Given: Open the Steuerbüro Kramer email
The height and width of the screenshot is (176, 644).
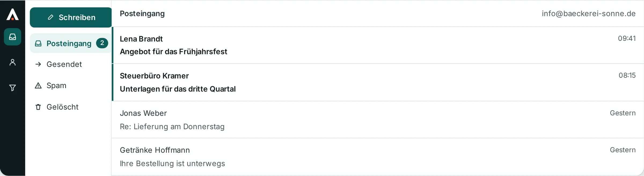Looking at the screenshot, I should [378, 82].
